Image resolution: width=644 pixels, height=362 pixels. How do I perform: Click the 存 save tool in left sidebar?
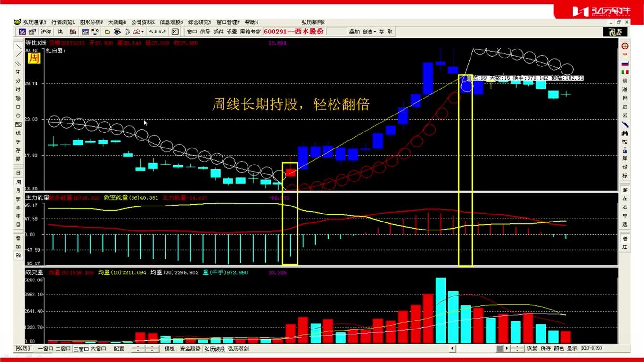coord(18,150)
